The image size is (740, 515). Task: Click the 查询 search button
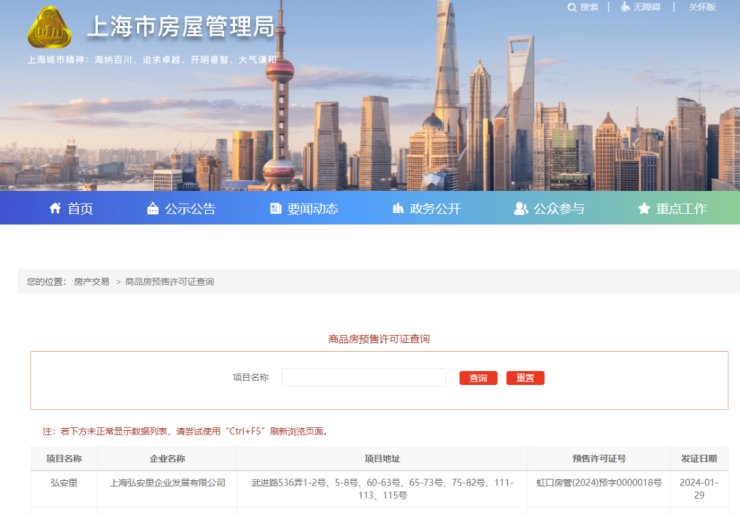tap(478, 378)
